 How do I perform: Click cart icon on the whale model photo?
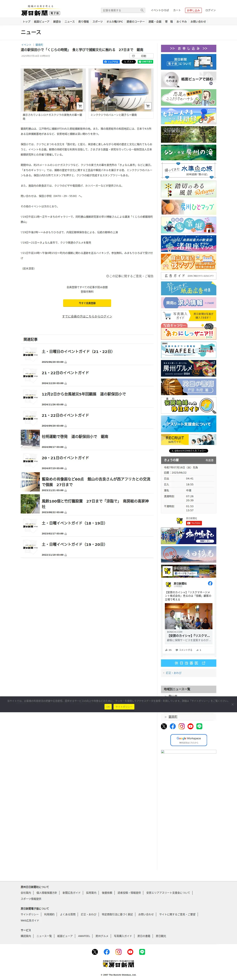coord(80,106)
